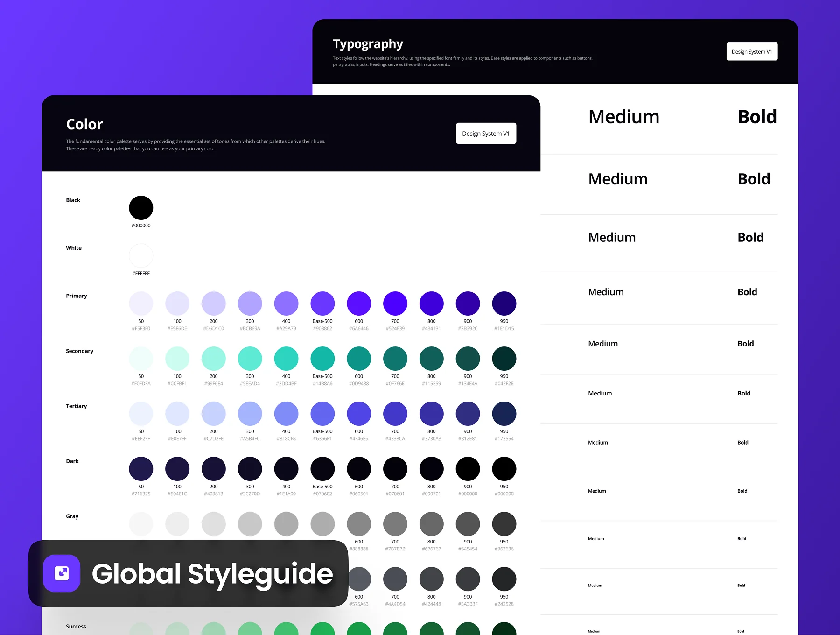Click the Secondary row label
The width and height of the screenshot is (840, 635).
80,351
